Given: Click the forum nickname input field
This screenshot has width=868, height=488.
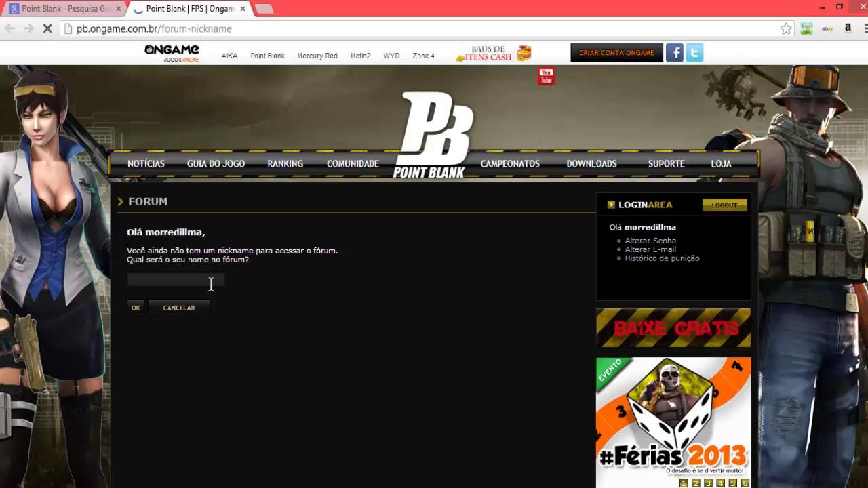Looking at the screenshot, I should pos(176,280).
